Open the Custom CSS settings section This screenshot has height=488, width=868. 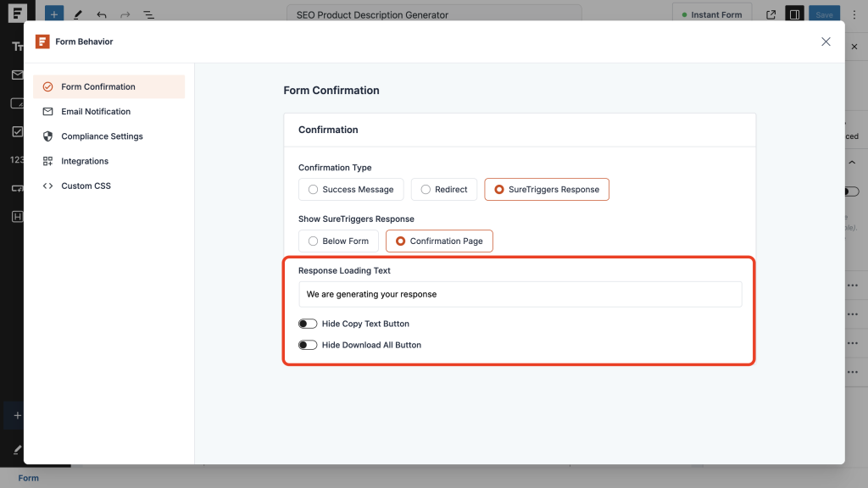[85, 186]
